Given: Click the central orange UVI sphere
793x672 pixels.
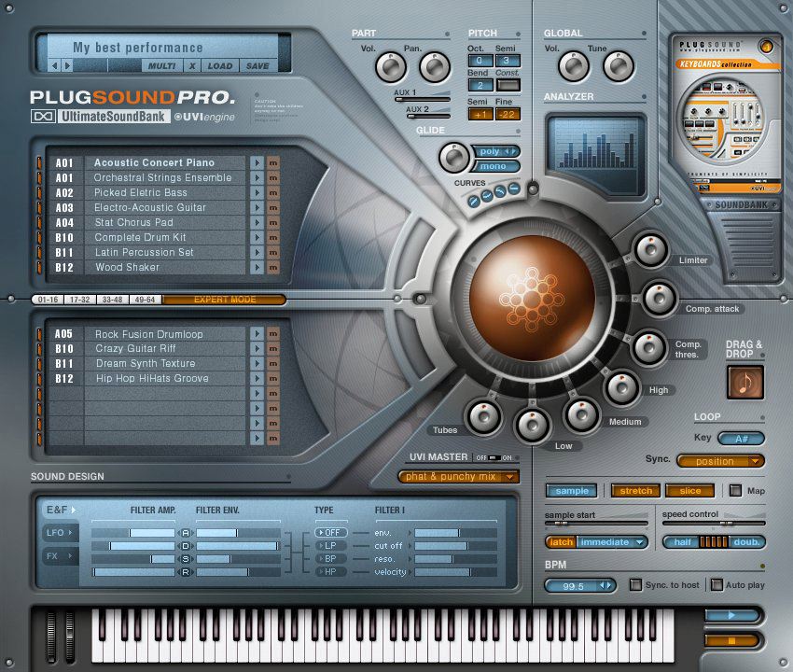Looking at the screenshot, I should tap(532, 299).
